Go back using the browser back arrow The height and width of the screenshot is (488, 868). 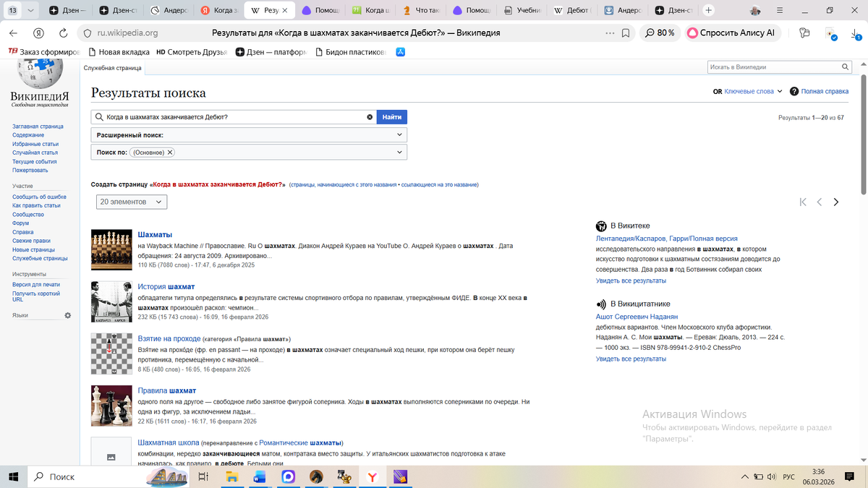[14, 33]
